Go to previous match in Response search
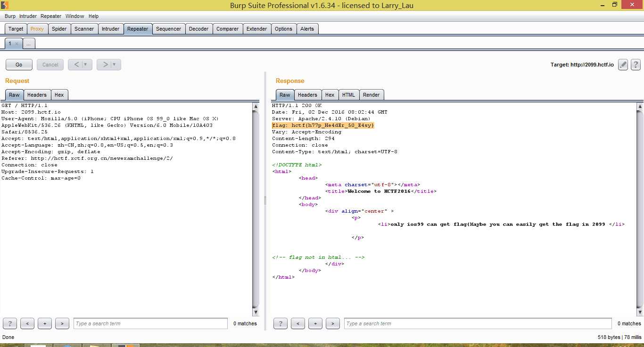 coord(298,323)
